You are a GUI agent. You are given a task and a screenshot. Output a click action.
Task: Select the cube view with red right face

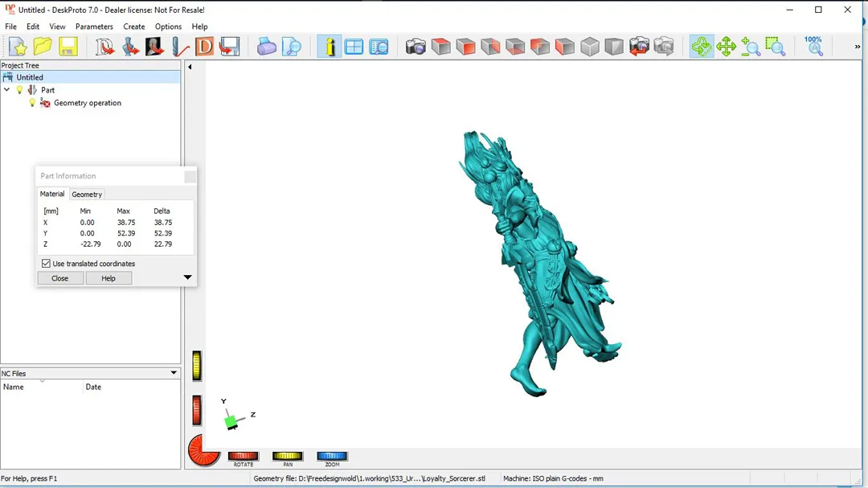[490, 47]
